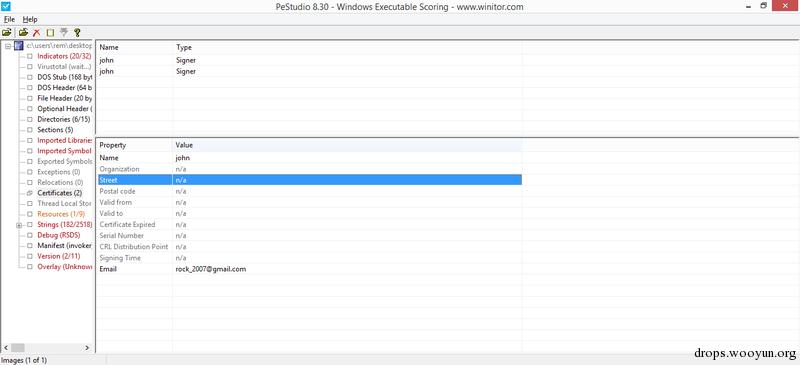Select the Signing Time property row

click(309, 258)
